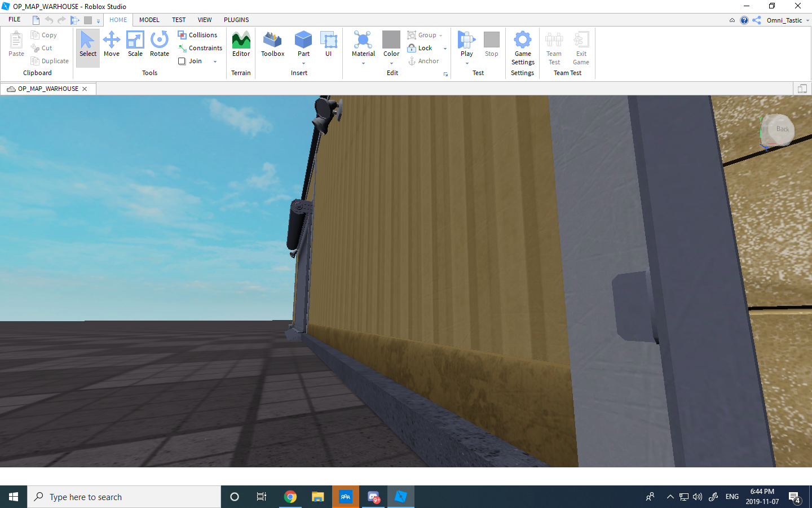Open the FILE menu

(14, 19)
